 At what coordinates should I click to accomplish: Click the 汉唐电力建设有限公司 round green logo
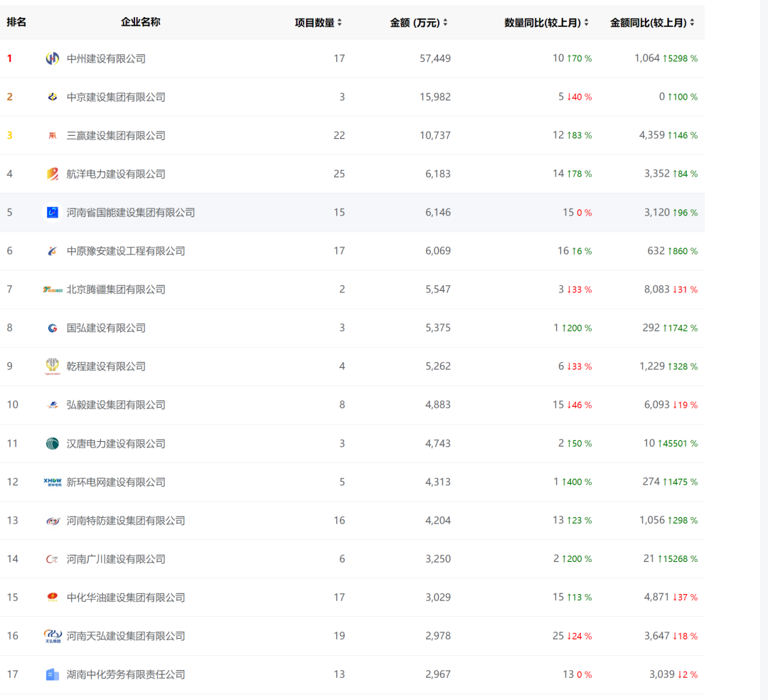pyautogui.click(x=52, y=443)
